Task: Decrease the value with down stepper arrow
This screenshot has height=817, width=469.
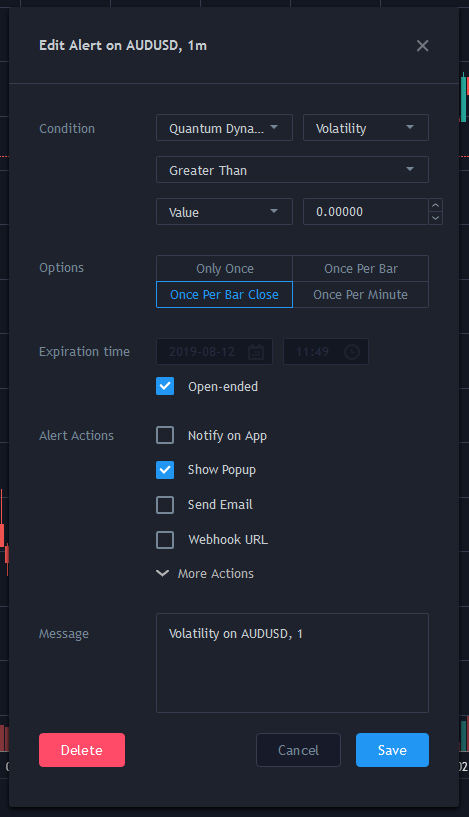Action: click(x=436, y=218)
